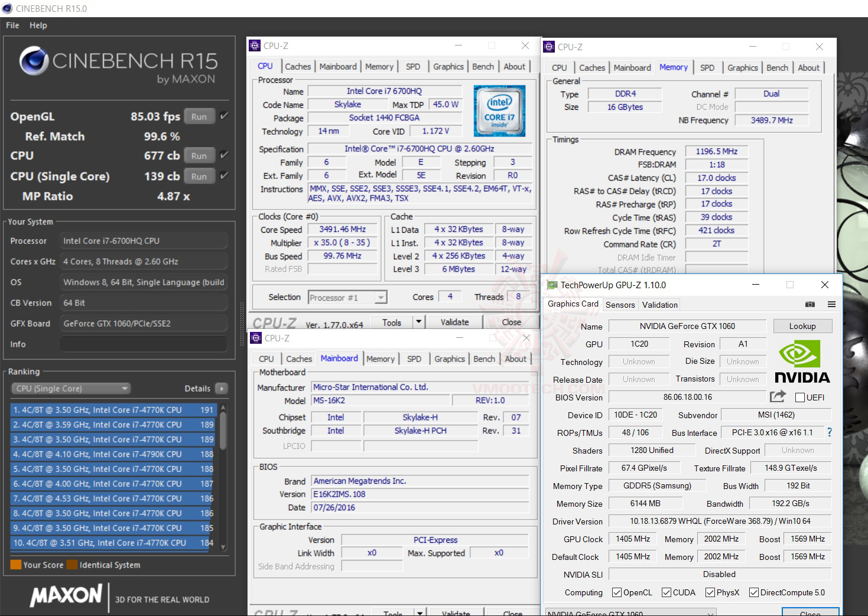Click the Ranking list scroll-down arrow
Image resolution: width=868 pixels, height=616 pixels.
click(223, 547)
